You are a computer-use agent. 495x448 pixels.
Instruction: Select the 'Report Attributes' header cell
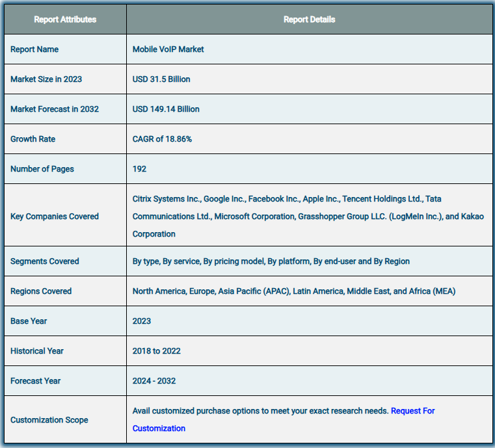pyautogui.click(x=65, y=20)
